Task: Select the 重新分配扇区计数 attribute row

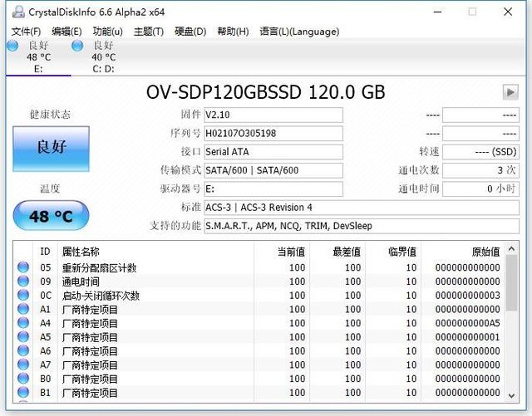Action: pos(259,267)
